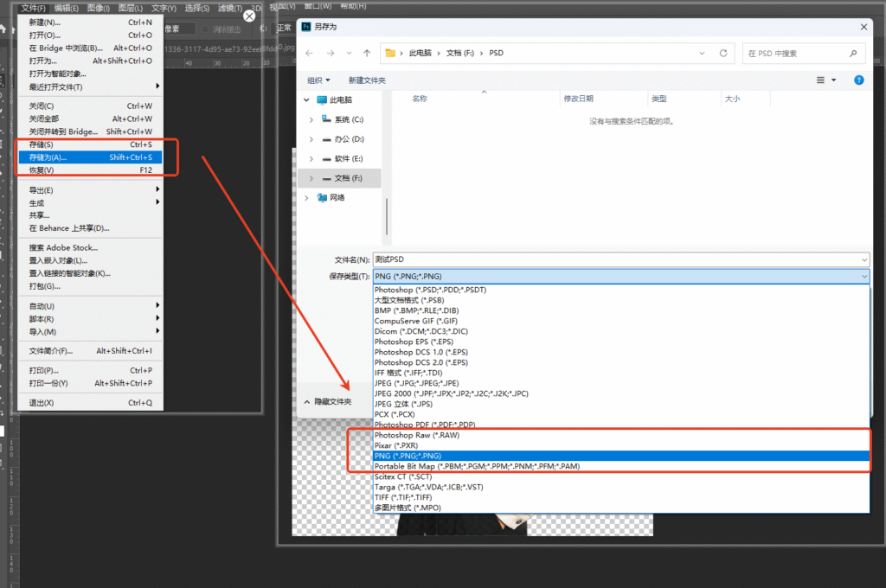
Task: Select 文档 (F:) drive in the sidebar
Action: coord(348,178)
